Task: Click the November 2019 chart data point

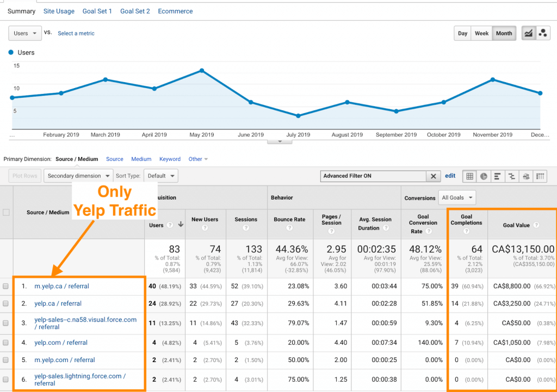Action: (x=493, y=79)
